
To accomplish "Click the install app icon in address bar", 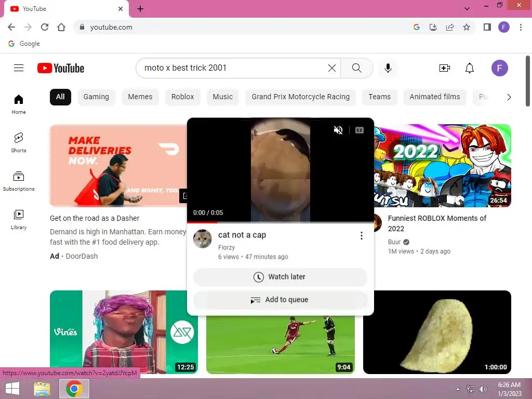I will pos(433,27).
